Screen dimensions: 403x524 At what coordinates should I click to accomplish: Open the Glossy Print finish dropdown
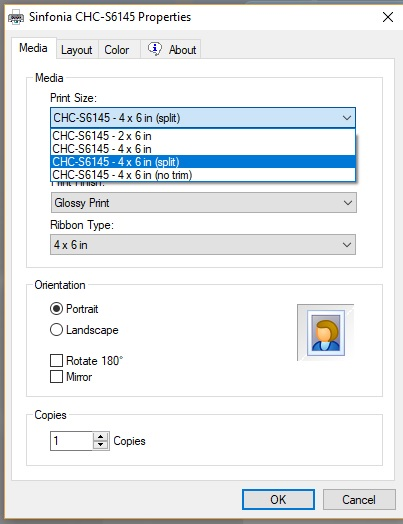(x=204, y=203)
